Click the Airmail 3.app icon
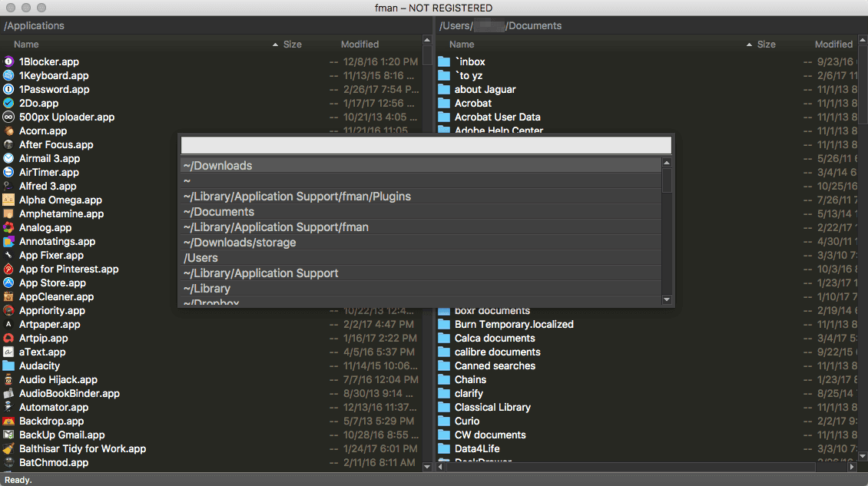 8,158
